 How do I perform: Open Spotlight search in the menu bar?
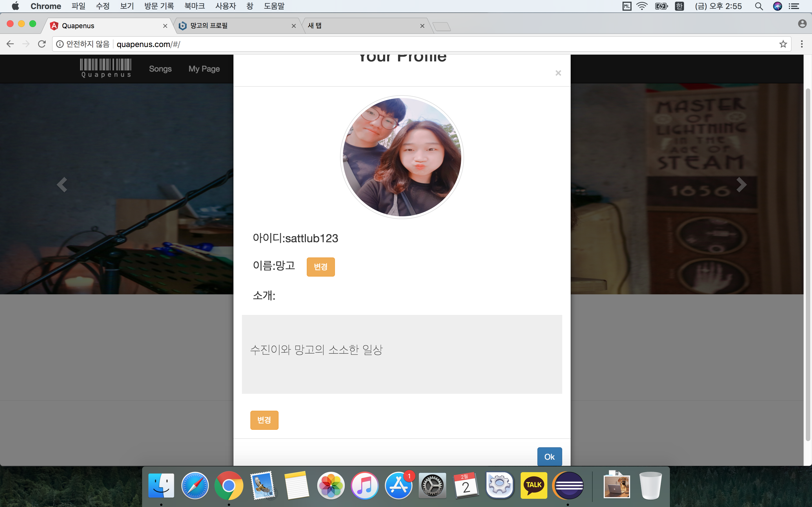click(759, 6)
